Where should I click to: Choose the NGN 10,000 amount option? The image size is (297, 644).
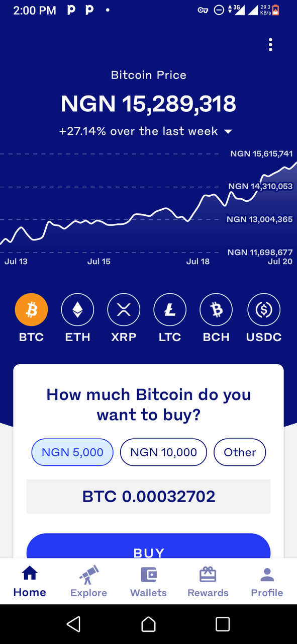(x=163, y=452)
